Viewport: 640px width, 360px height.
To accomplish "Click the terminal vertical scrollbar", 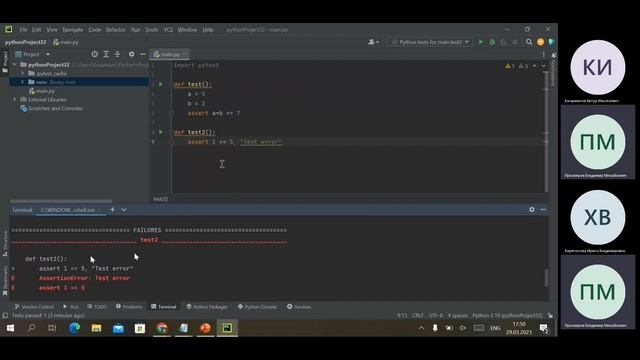I will (x=546, y=278).
